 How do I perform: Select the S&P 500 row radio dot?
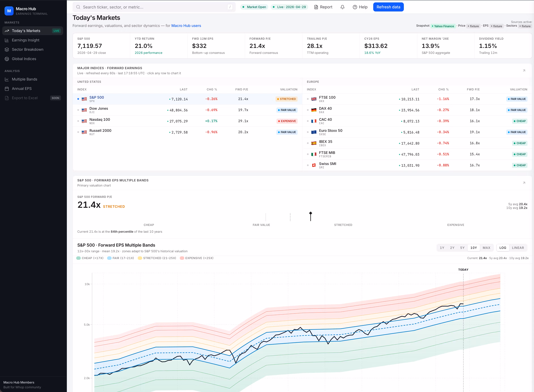click(78, 99)
